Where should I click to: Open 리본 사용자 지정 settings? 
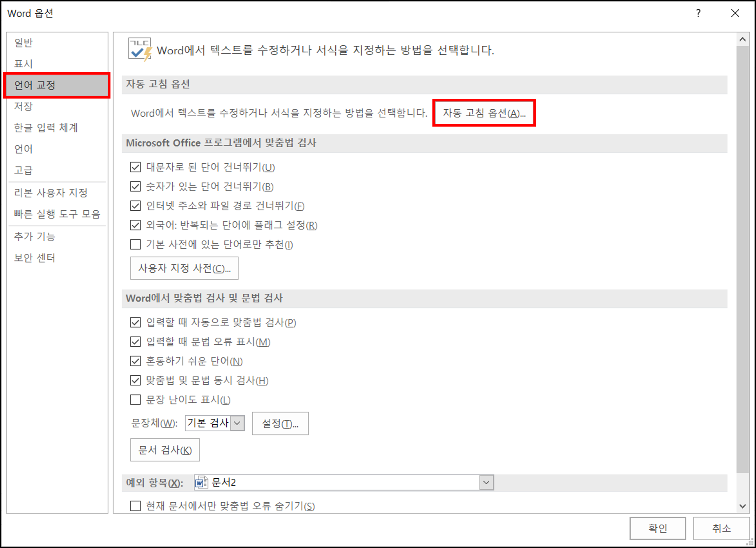coord(57,193)
